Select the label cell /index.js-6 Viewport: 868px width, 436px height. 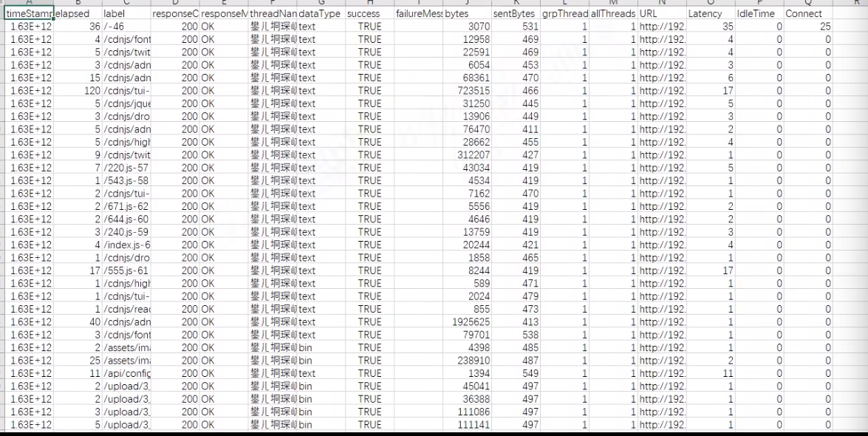(x=126, y=245)
